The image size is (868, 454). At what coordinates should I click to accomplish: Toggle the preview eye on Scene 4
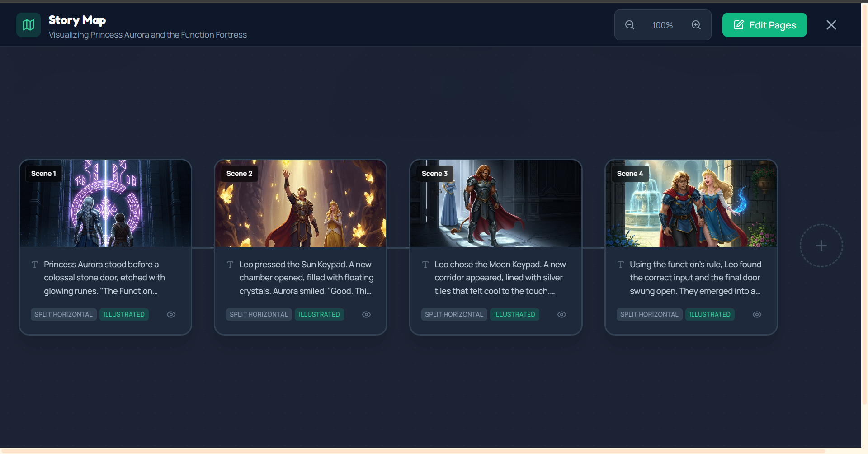757,314
